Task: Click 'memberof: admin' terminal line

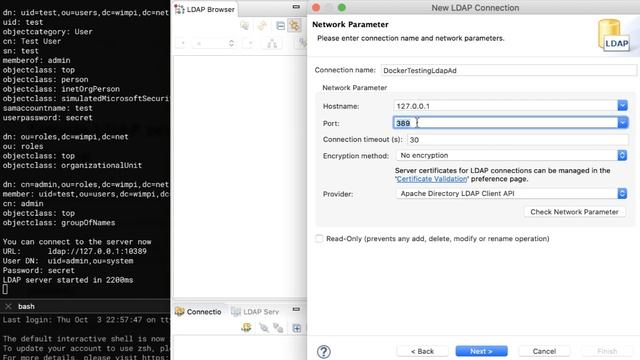Action: (36, 60)
